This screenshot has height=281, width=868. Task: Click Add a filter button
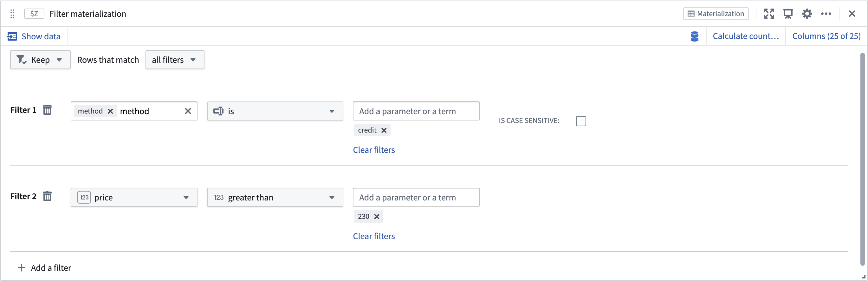44,268
